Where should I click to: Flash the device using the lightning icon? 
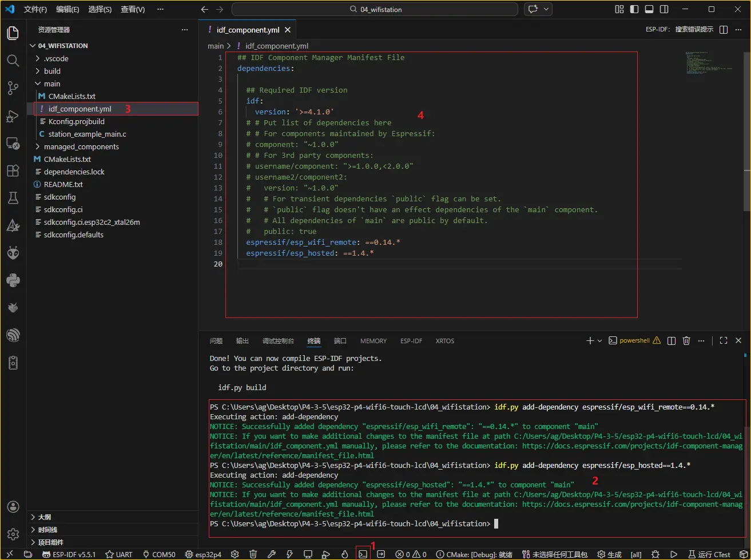click(290, 553)
